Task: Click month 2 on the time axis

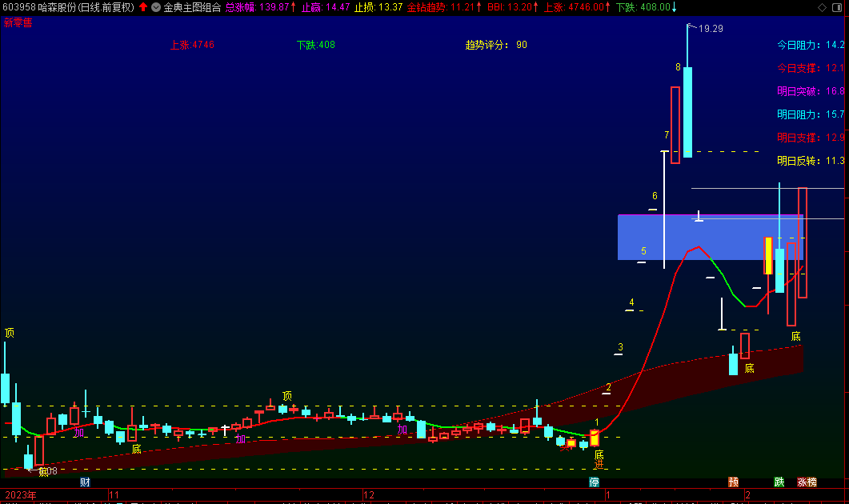Action: tap(747, 494)
